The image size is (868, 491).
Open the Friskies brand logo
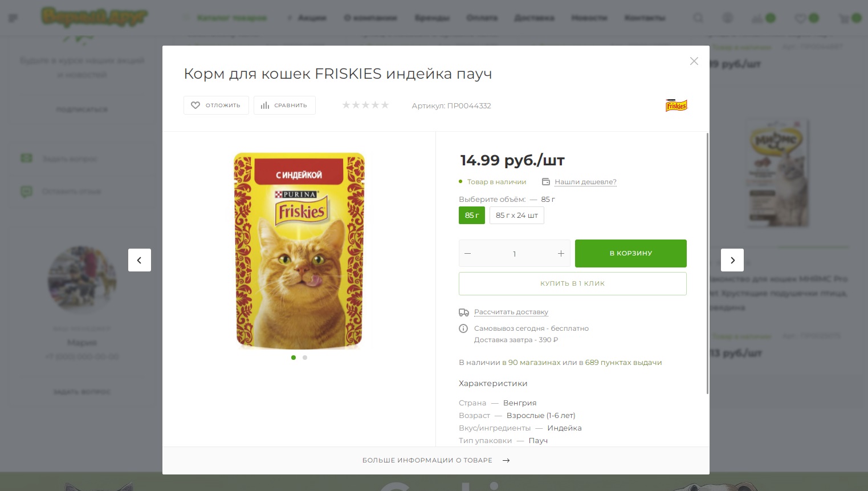click(x=677, y=105)
